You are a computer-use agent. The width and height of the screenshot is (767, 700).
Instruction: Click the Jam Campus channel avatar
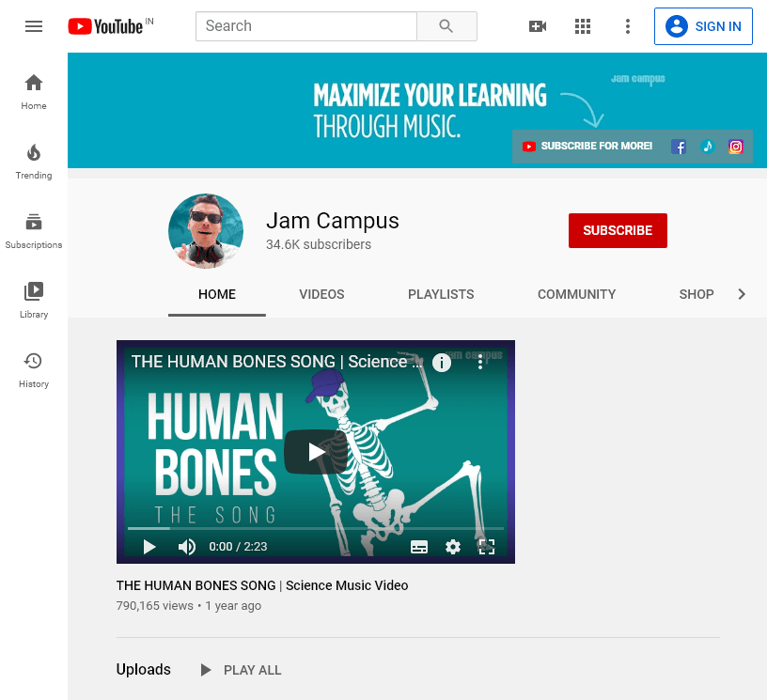(206, 231)
